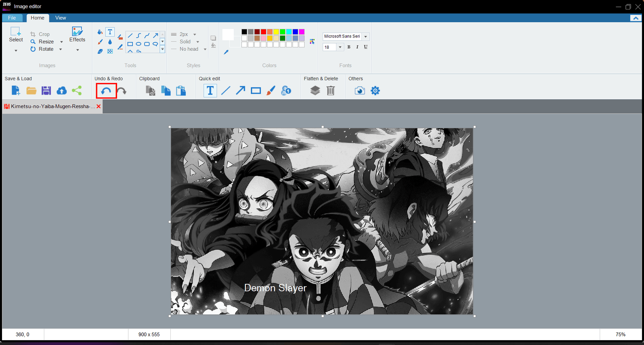Toggle underline font formatting
The width and height of the screenshot is (644, 345).
point(365,47)
